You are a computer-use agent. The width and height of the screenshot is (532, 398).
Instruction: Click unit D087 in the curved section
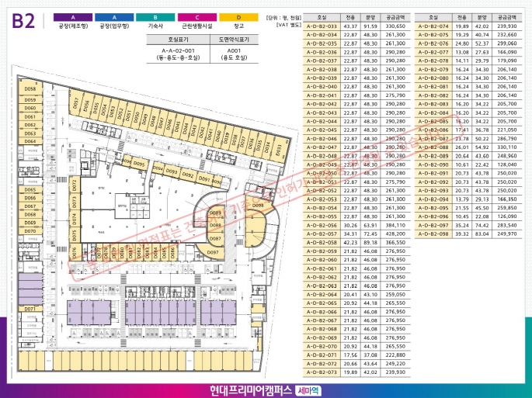click(x=216, y=238)
